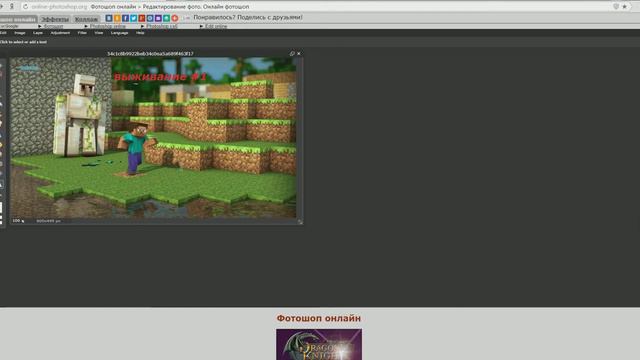Open the Image menu
640x360 pixels.
click(20, 33)
